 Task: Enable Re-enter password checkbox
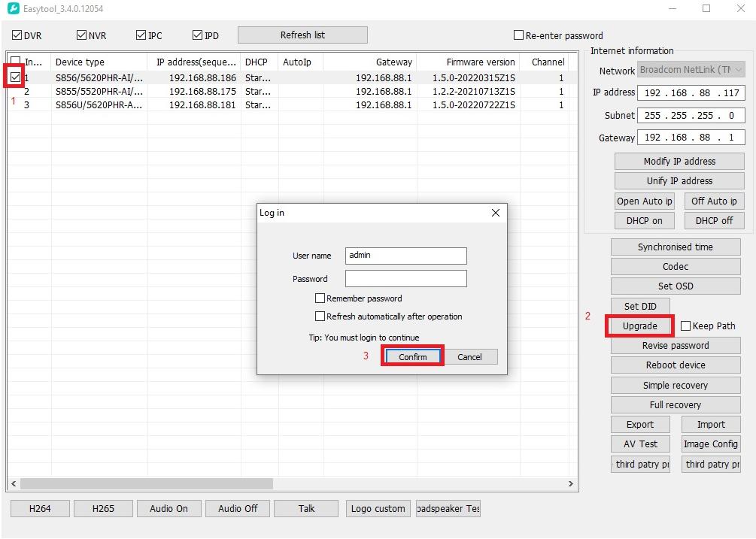518,35
